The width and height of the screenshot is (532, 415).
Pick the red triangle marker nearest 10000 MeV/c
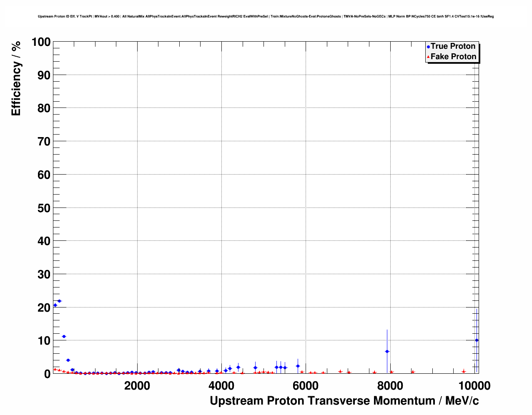[x=464, y=371]
